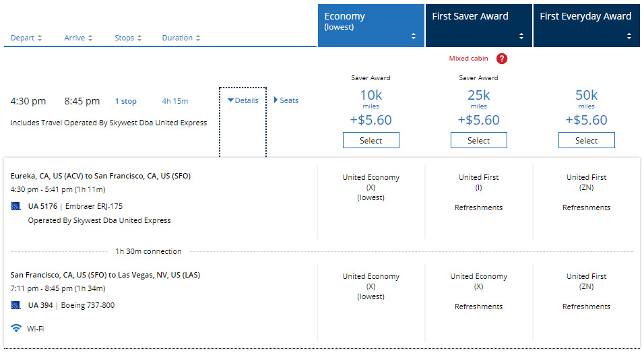Collapse the flight Details section
Image resolution: width=644 pixels, height=355 pixels.
pos(243,101)
